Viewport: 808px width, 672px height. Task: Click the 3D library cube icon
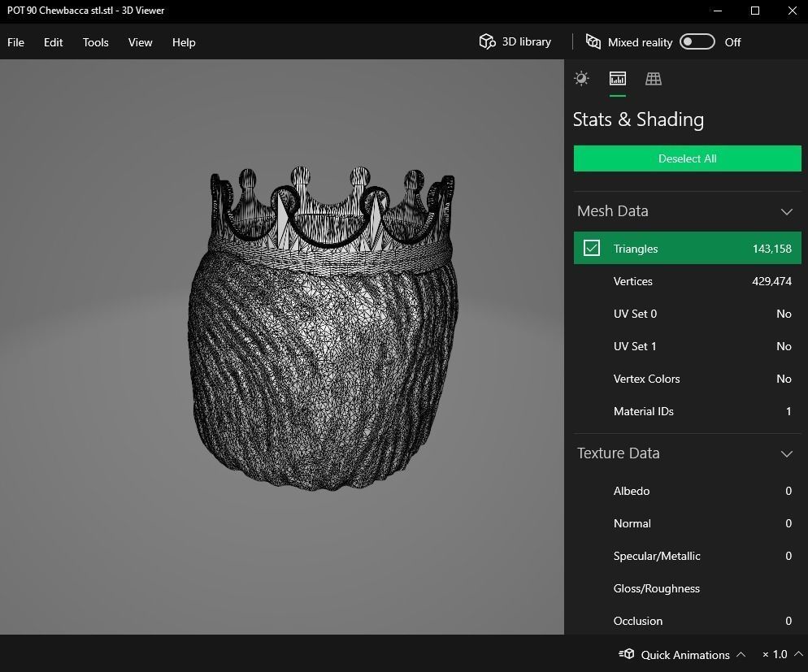point(487,41)
